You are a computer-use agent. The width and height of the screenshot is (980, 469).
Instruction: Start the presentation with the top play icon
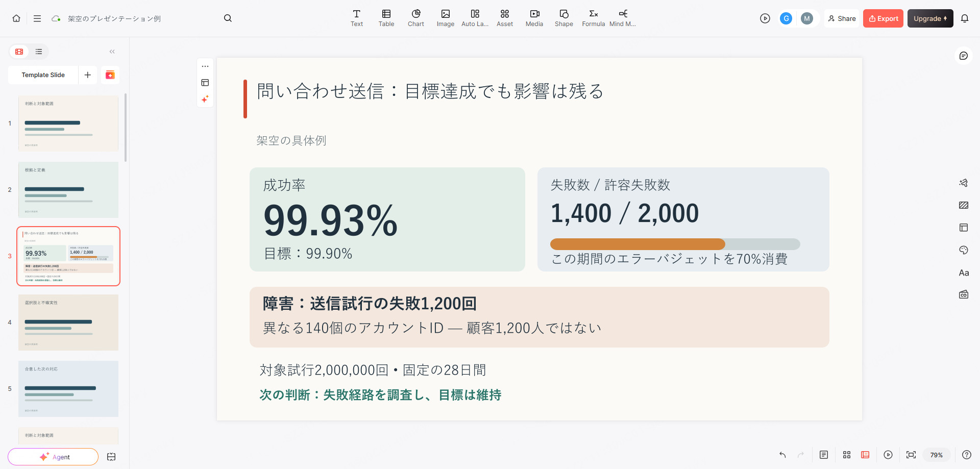pyautogui.click(x=765, y=18)
